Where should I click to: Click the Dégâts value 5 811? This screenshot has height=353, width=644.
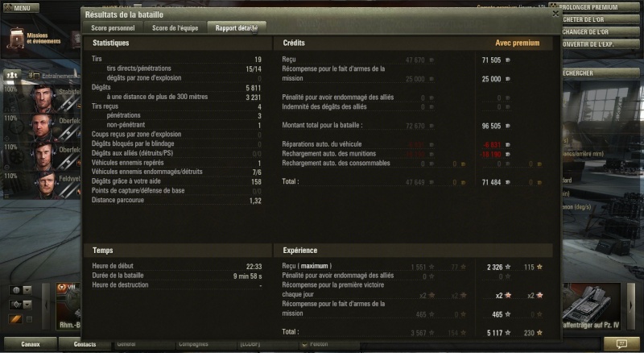(x=254, y=88)
